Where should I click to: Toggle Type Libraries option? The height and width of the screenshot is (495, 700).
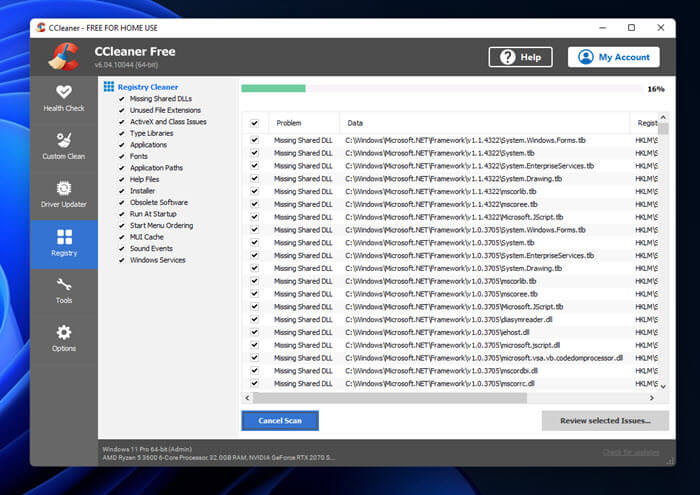tap(146, 133)
